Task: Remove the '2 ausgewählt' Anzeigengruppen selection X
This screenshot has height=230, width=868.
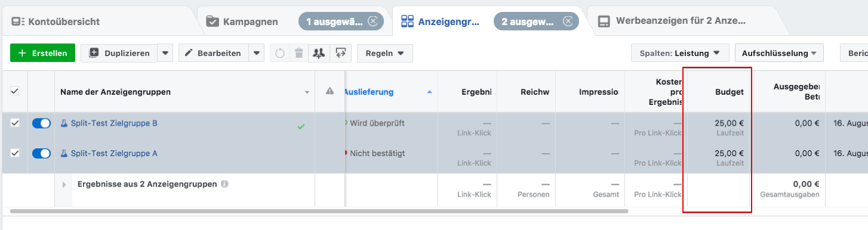Action: 568,21
